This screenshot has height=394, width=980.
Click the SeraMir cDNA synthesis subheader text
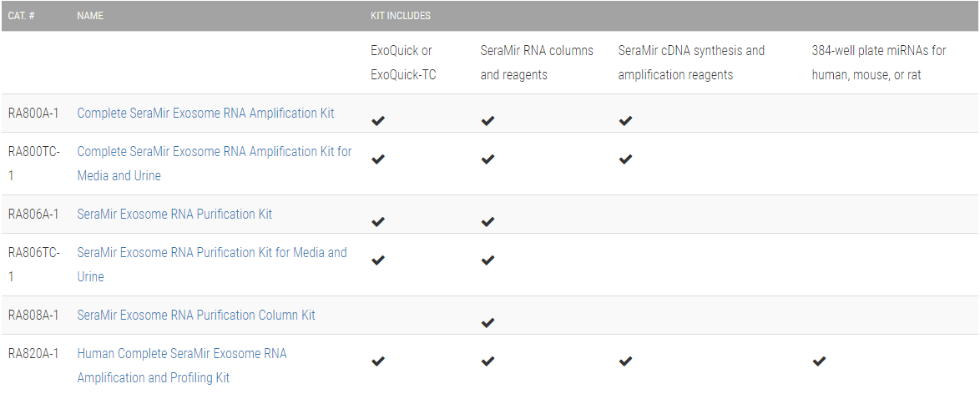[690, 63]
